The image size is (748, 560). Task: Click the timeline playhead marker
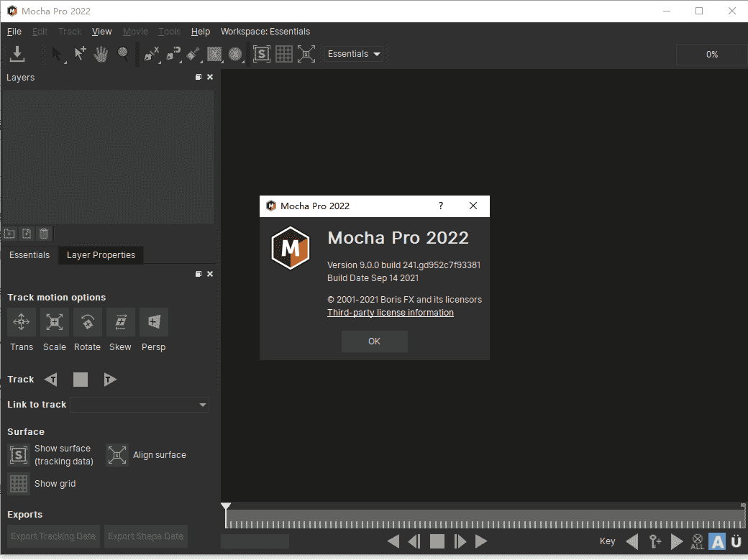[x=226, y=507]
